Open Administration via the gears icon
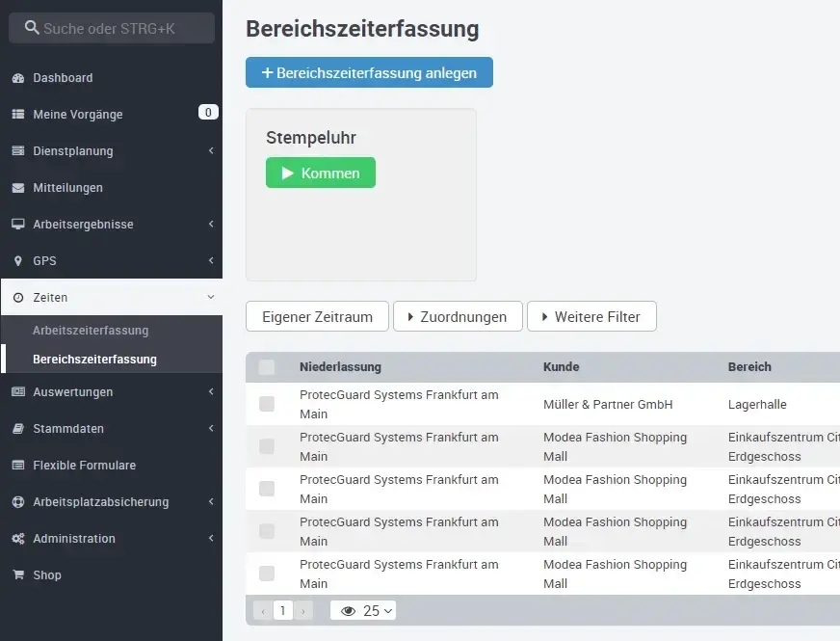Image resolution: width=840 pixels, height=641 pixels. [17, 539]
